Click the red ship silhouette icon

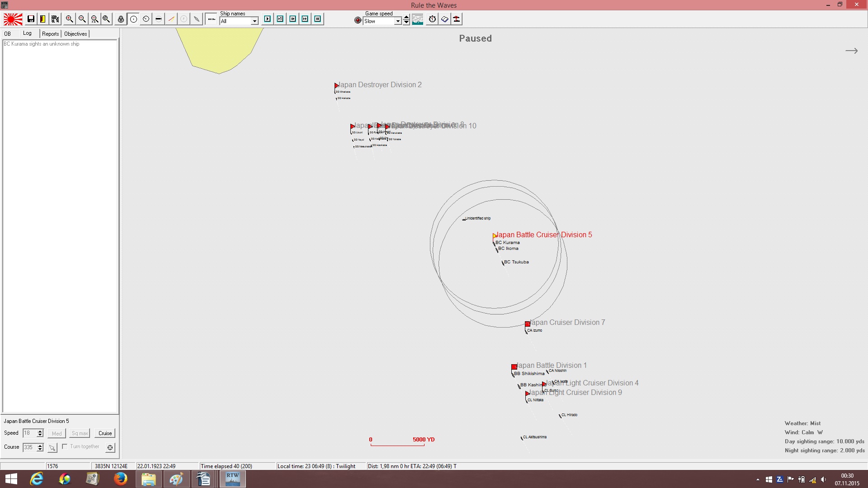[457, 19]
